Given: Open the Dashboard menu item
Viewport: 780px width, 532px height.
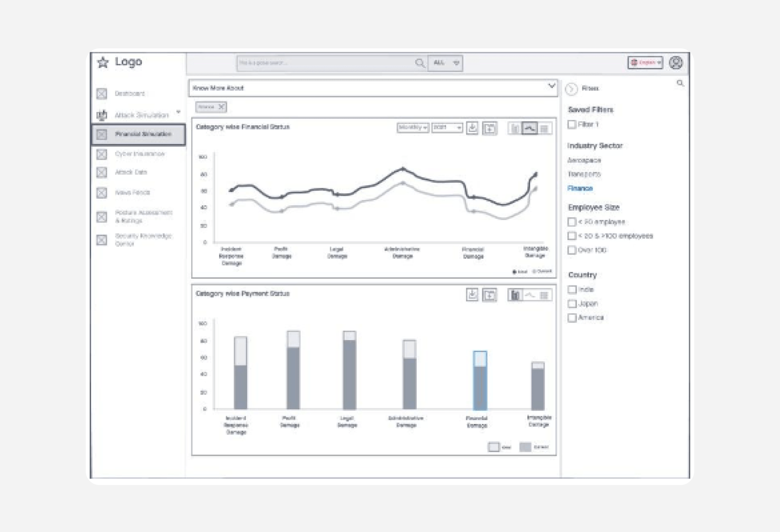Looking at the screenshot, I should tap(130, 94).
